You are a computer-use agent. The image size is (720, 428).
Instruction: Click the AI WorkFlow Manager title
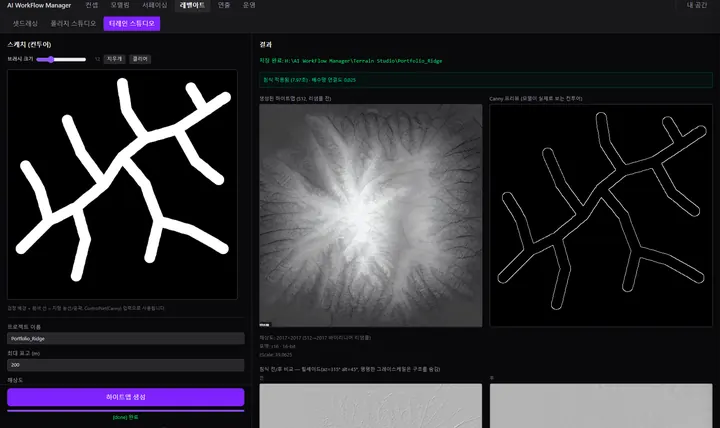coord(39,6)
